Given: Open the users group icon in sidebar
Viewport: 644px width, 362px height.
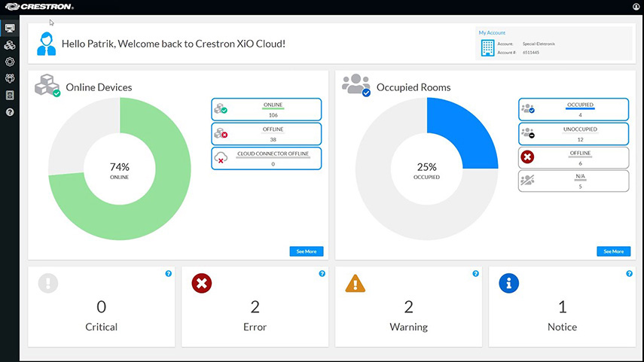Looking at the screenshot, I should pos(10,78).
